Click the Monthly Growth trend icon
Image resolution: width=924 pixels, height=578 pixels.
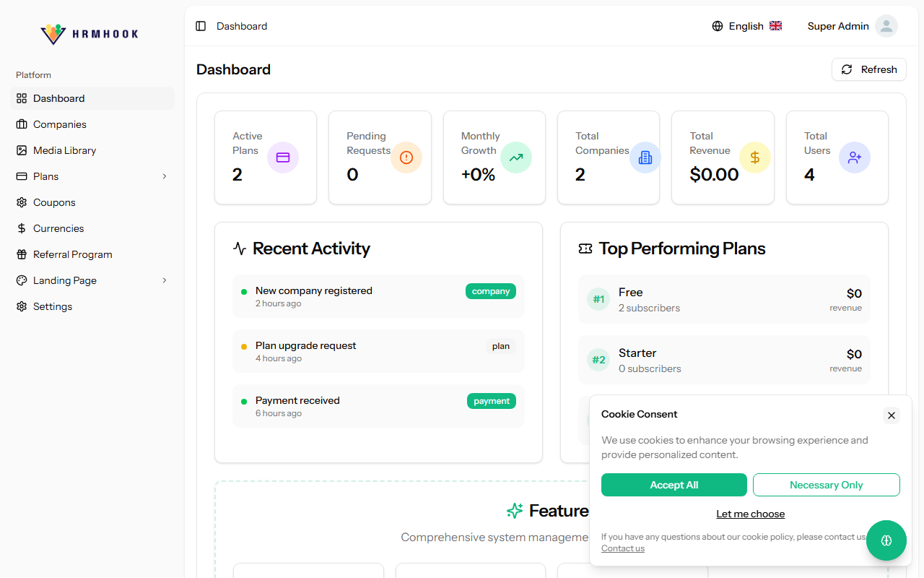[516, 158]
